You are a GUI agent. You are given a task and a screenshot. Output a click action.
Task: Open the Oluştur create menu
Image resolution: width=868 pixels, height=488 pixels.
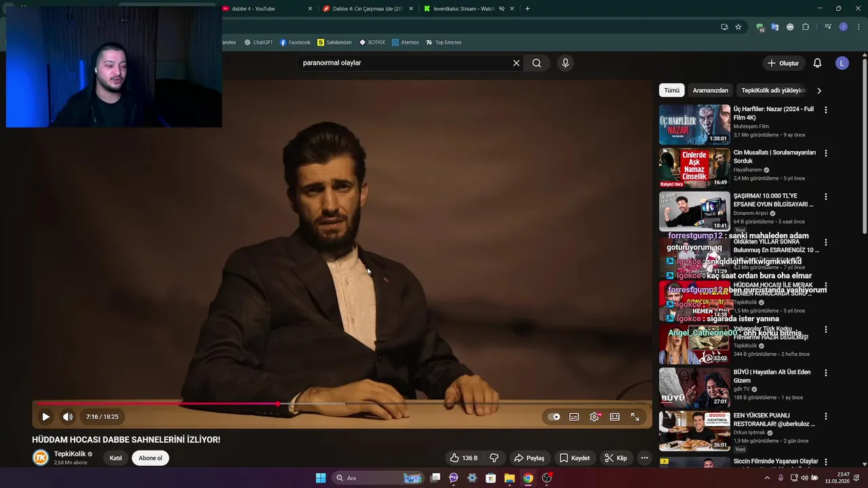[783, 63]
